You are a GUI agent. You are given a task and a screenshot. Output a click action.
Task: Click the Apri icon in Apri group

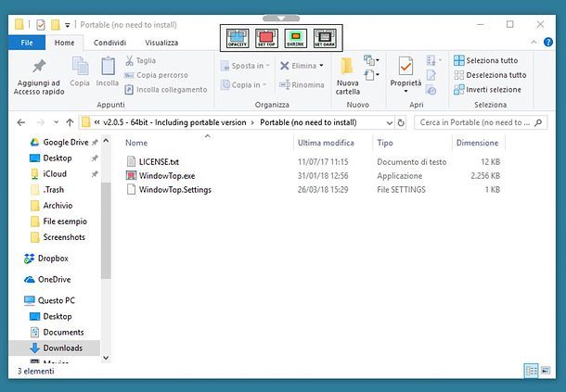(x=433, y=60)
